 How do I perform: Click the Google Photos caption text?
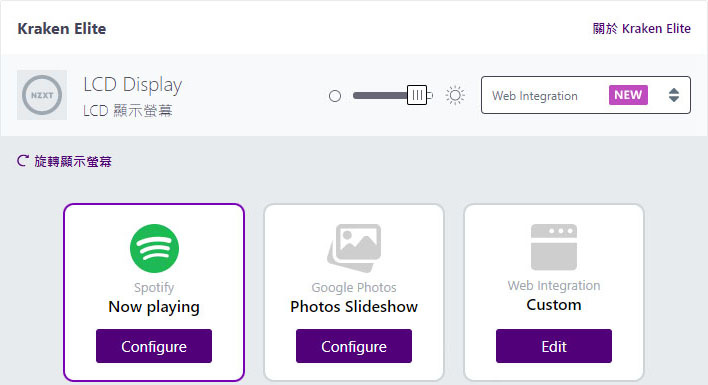click(354, 288)
